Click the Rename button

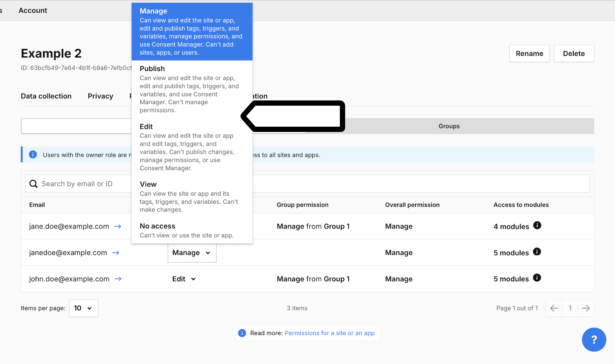tap(530, 54)
